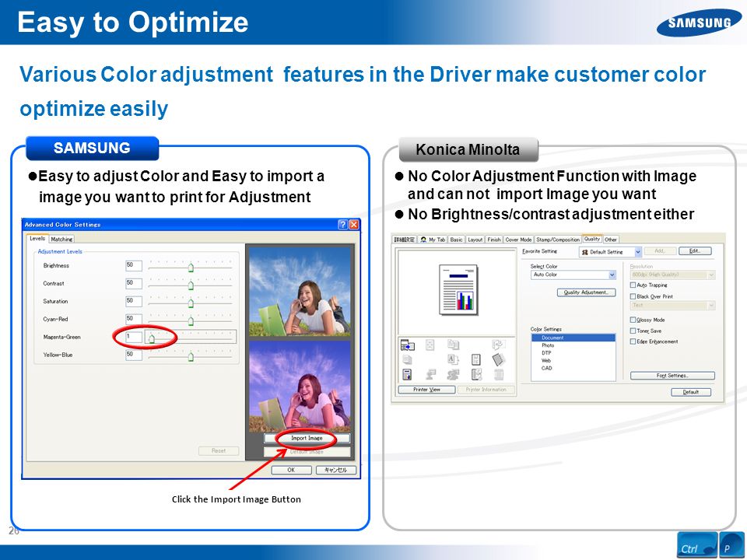Switch to Cover Mode tab
Image resolution: width=747 pixels, height=560 pixels.
pos(518,240)
